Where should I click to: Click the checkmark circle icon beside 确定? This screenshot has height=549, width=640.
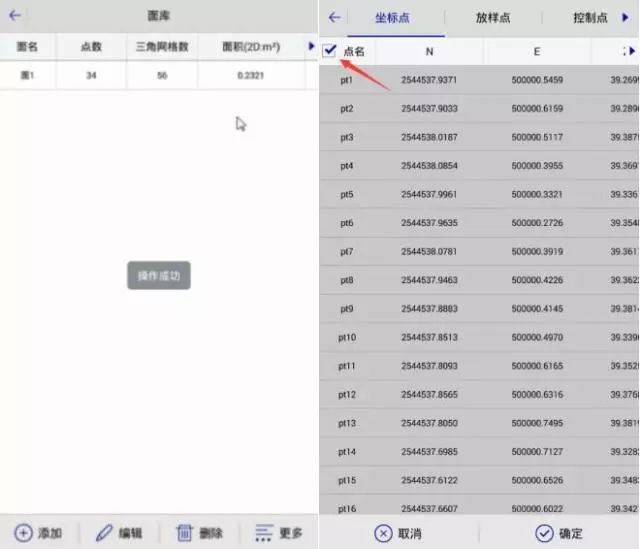pos(544,533)
